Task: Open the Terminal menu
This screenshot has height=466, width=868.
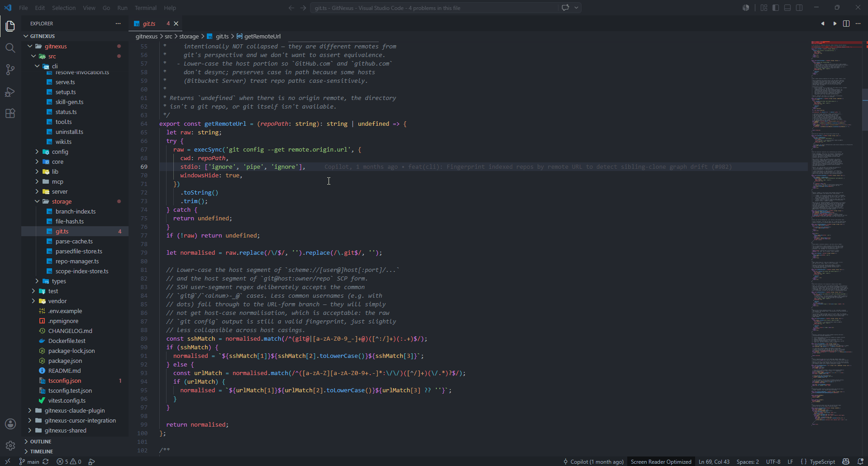Action: point(145,8)
